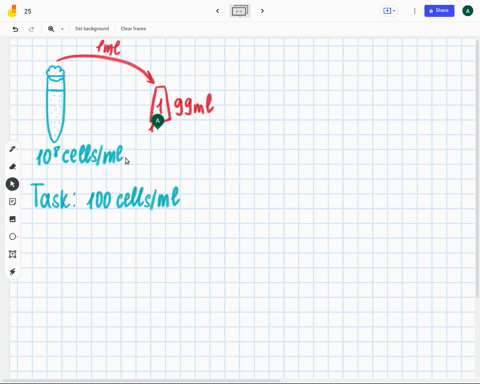Open the frame thumbnail panel
The image size is (480, 384).
[x=240, y=11]
